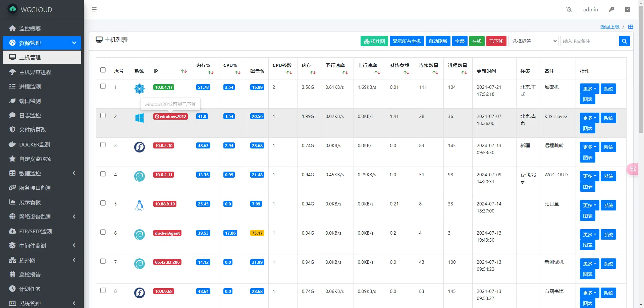This screenshot has width=644, height=308.
Task: Click the logout X icon in header
Action: tap(628, 9)
